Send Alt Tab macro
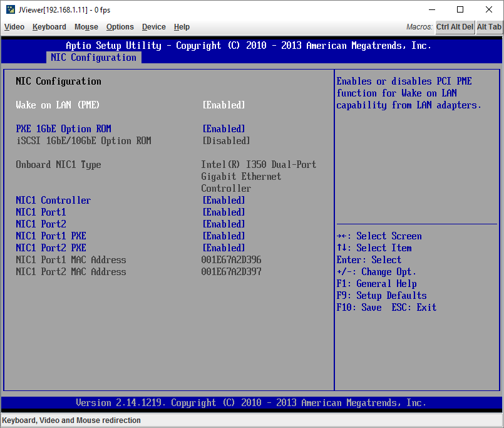This screenshot has width=504, height=428. 488,27
